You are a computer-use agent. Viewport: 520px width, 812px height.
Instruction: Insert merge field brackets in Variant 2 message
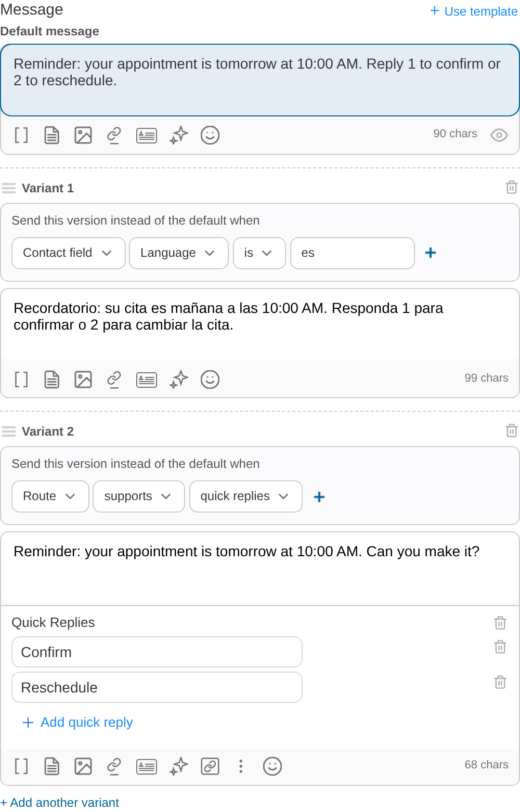(x=21, y=766)
